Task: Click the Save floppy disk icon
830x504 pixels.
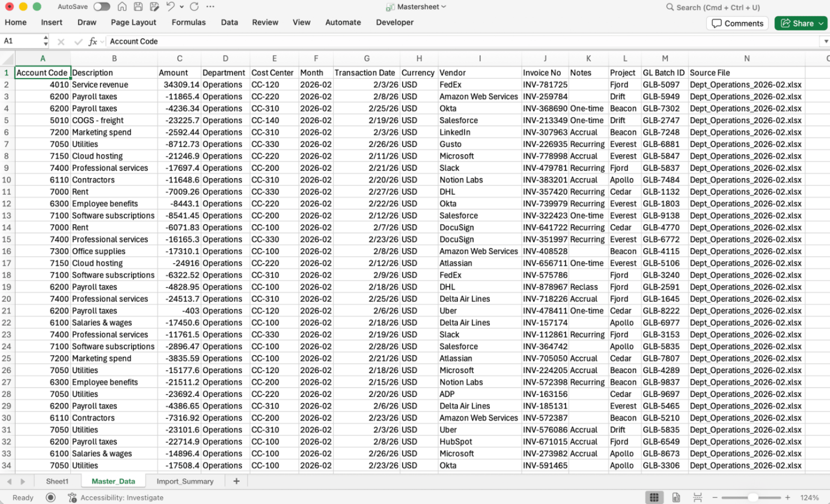Action: [x=138, y=7]
